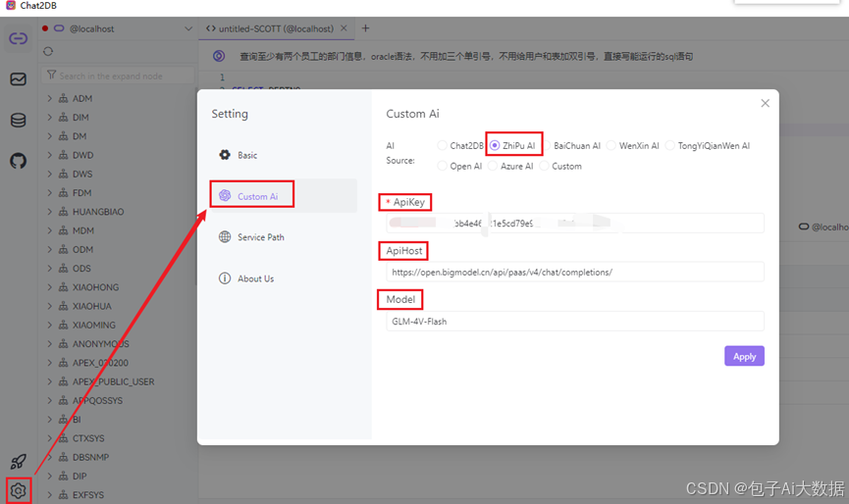Click the HUANGBIAO schema icon
Screen dimensions: 849x504
point(64,212)
